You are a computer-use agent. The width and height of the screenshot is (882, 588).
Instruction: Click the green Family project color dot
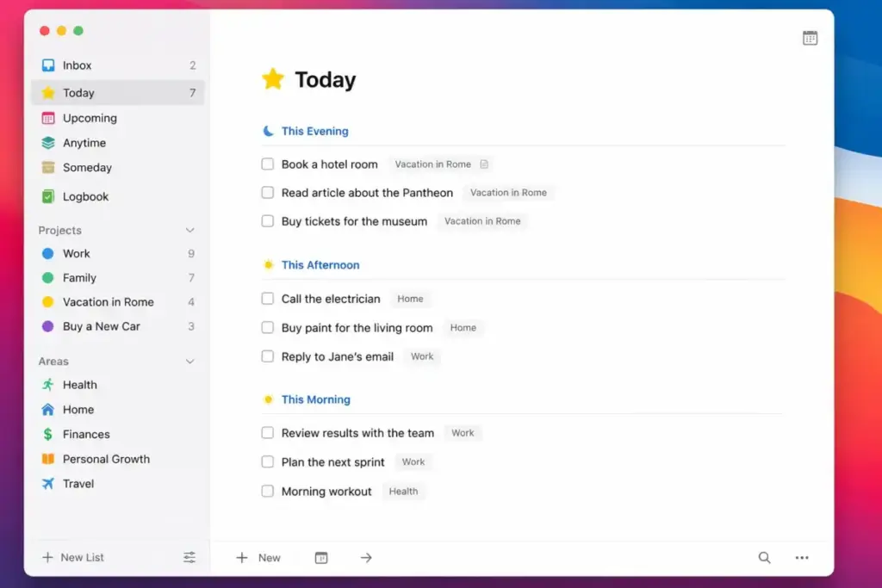pyautogui.click(x=48, y=278)
